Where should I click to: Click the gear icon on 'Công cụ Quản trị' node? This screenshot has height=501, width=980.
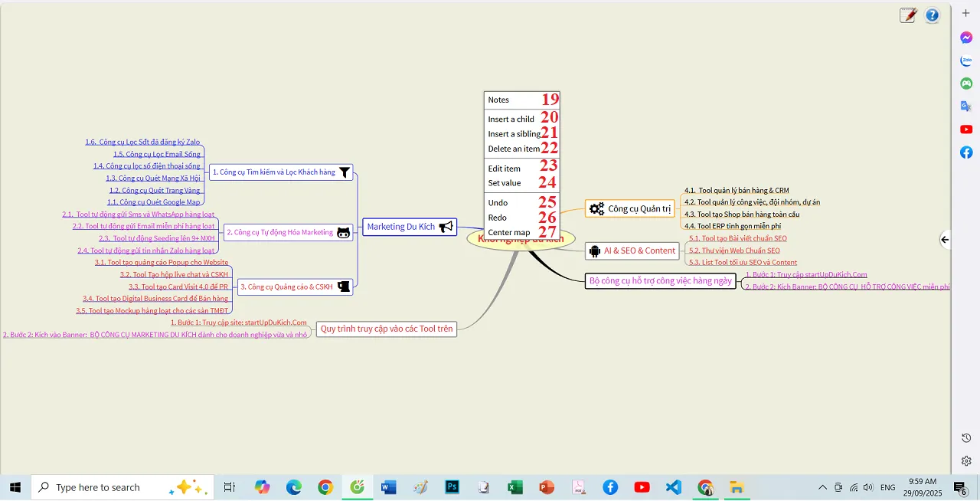coord(596,208)
